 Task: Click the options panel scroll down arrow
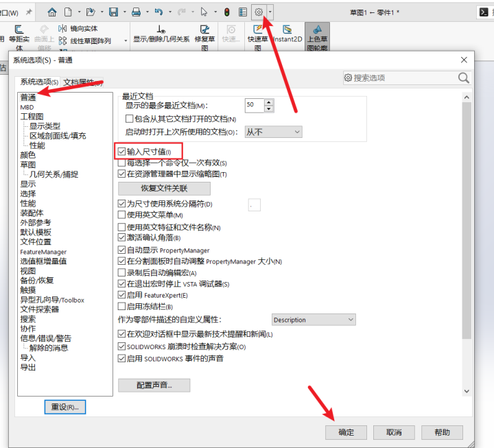point(467,391)
